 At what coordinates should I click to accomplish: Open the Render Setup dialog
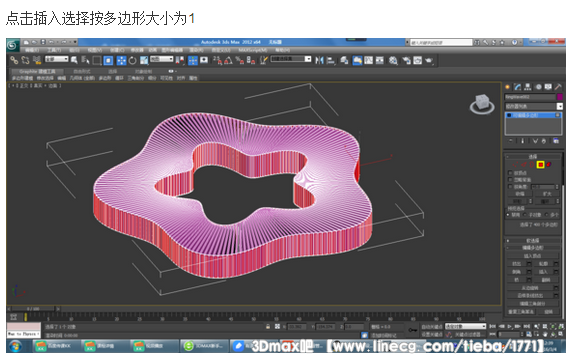406,60
